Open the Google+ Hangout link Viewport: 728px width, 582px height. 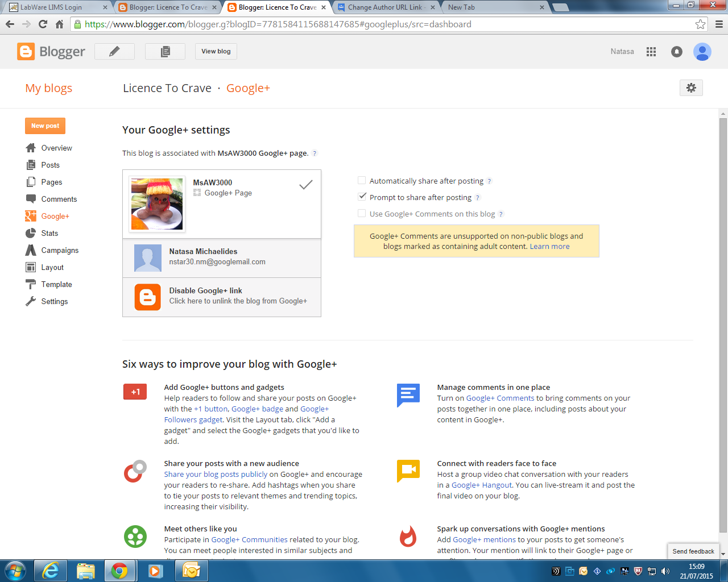point(482,485)
